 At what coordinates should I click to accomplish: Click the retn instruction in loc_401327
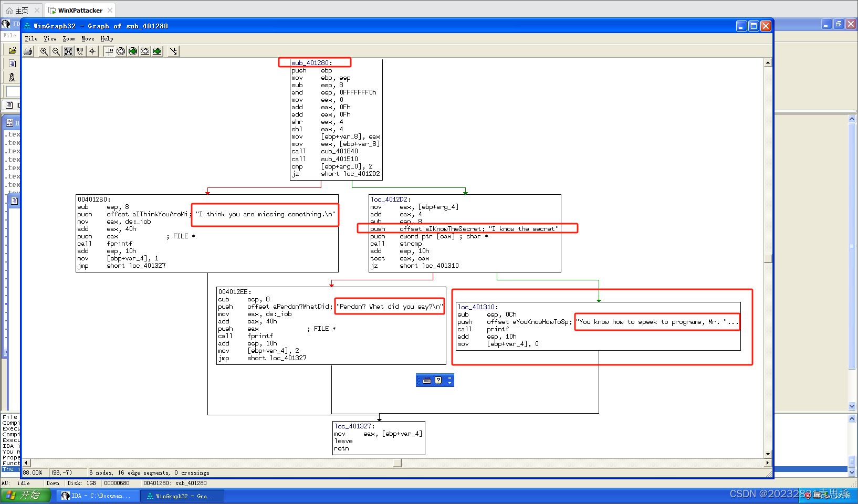pyautogui.click(x=342, y=448)
